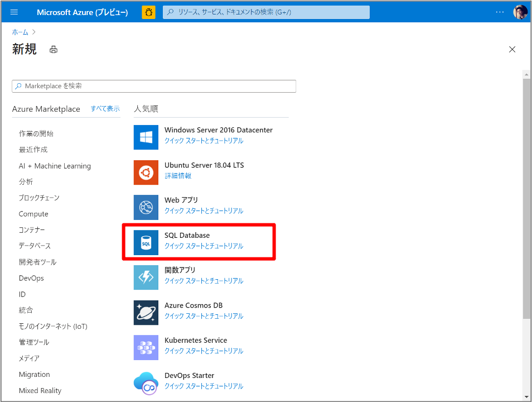Open Kubernetes Service quick start tutorial link
Viewport: 532px width, 402px height.
tap(204, 351)
